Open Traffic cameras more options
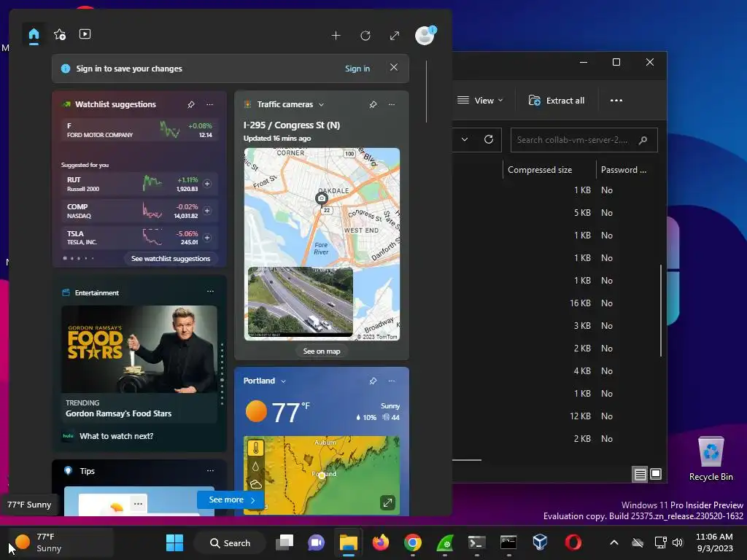Image resolution: width=747 pixels, height=560 pixels. pos(392,104)
